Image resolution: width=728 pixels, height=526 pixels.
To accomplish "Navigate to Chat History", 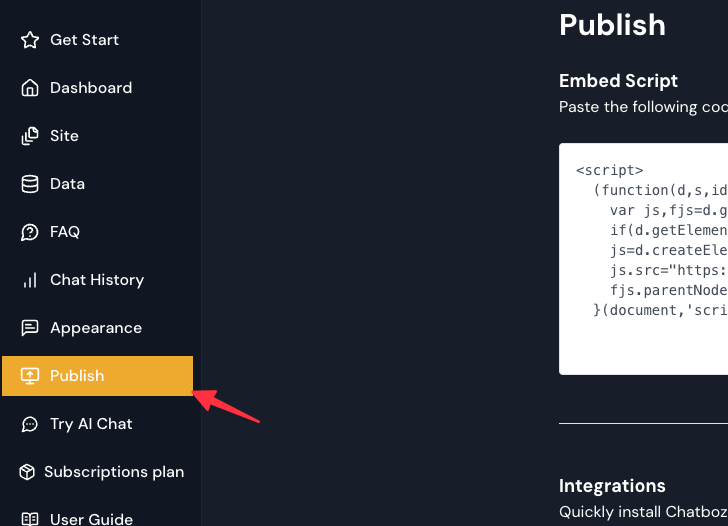I will [97, 280].
